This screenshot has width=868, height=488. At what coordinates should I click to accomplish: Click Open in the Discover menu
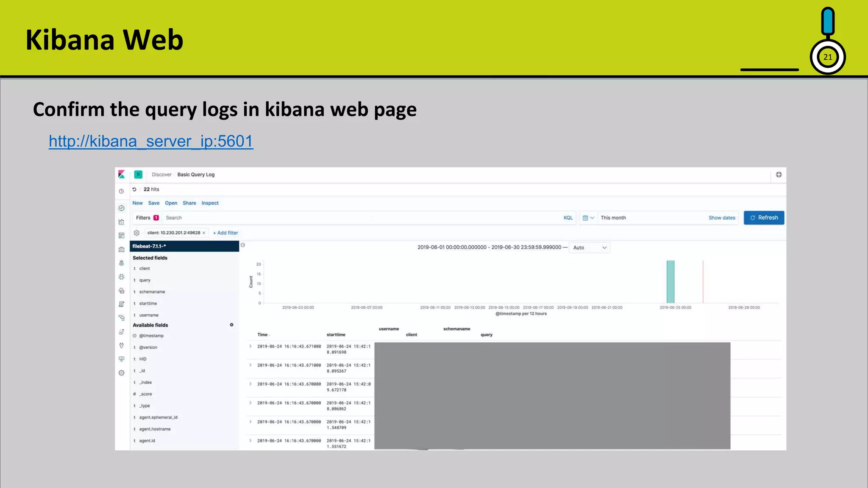(x=171, y=203)
